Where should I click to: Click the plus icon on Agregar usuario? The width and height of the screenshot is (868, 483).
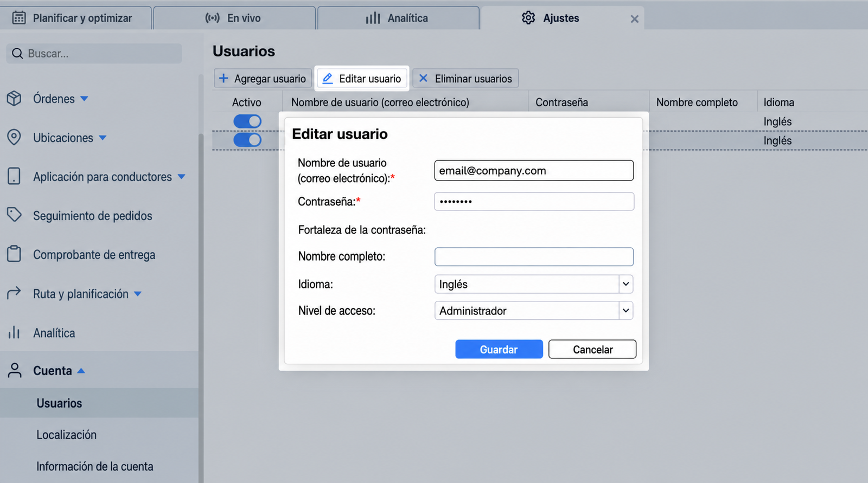pyautogui.click(x=224, y=78)
